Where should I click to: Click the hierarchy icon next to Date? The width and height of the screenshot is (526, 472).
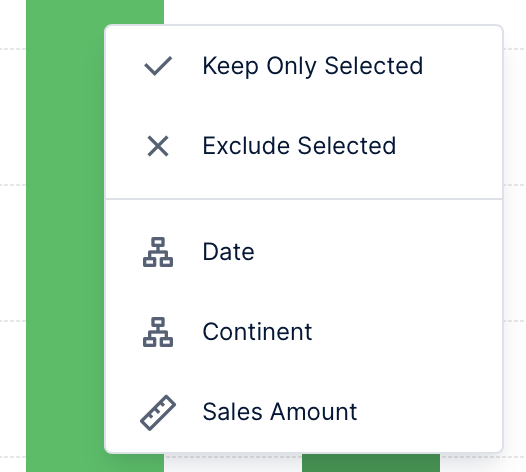click(158, 252)
